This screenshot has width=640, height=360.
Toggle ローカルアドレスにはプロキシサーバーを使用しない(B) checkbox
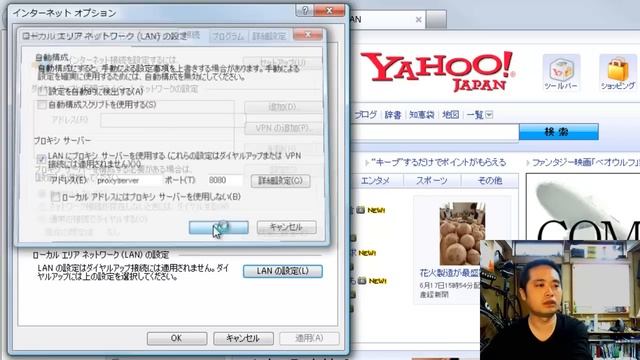[x=55, y=197]
